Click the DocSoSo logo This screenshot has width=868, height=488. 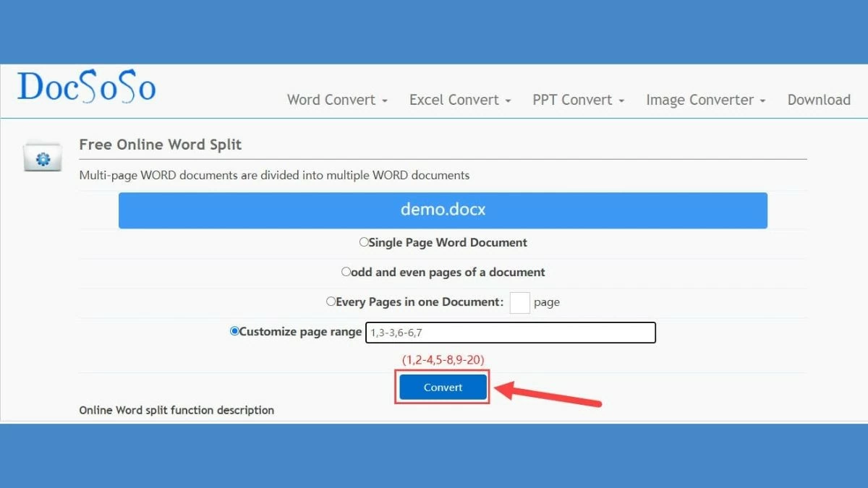(x=85, y=87)
